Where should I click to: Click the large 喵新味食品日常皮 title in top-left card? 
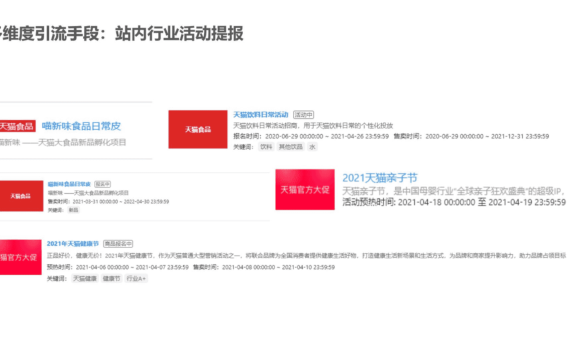[81, 126]
